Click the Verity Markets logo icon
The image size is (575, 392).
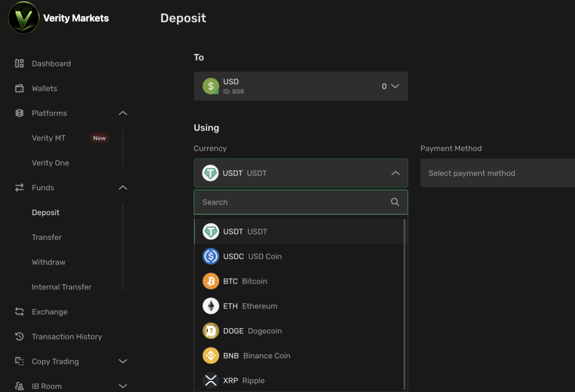(x=24, y=18)
